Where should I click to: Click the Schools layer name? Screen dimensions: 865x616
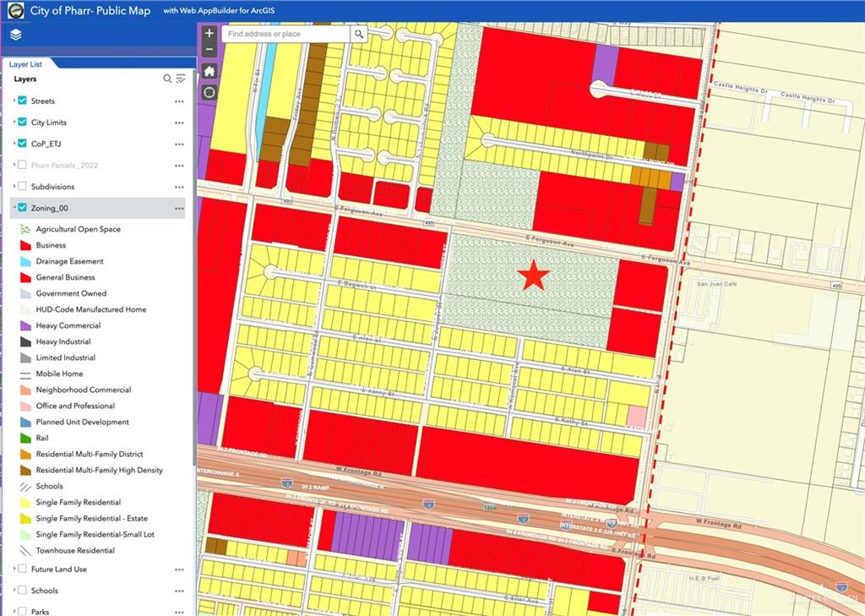point(44,591)
